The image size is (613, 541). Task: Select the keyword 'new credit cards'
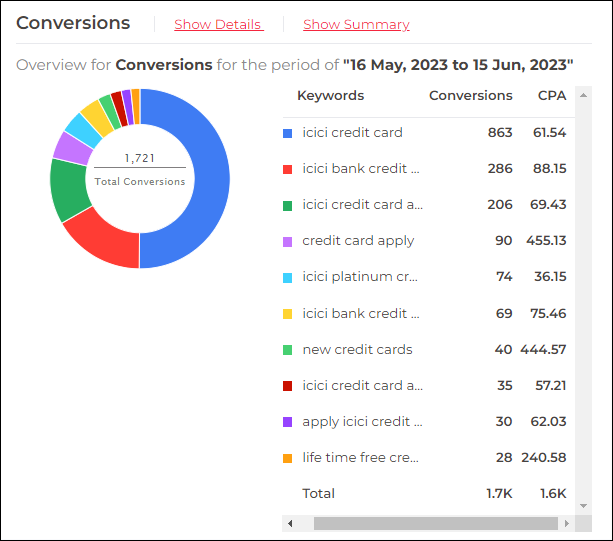(x=357, y=349)
